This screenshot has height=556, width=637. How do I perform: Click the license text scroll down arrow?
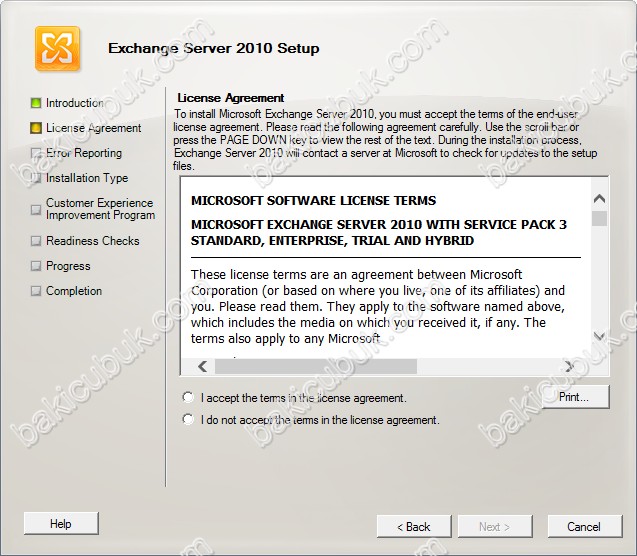(599, 336)
